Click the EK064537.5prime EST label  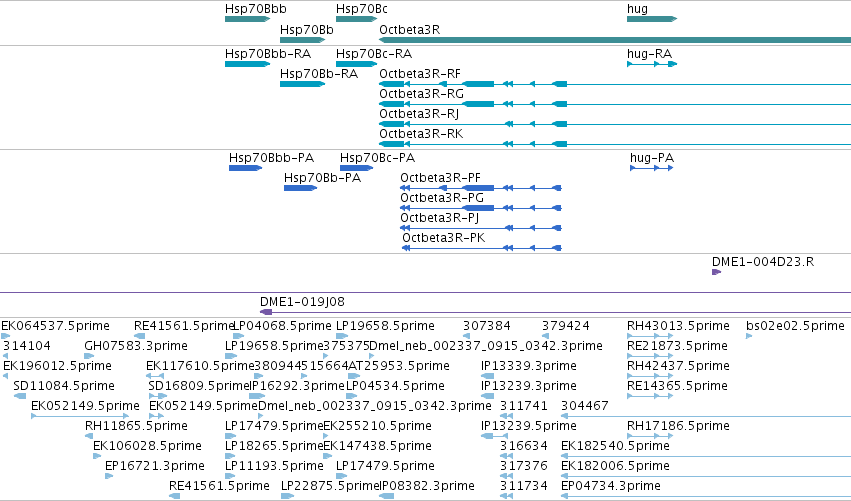(55, 326)
